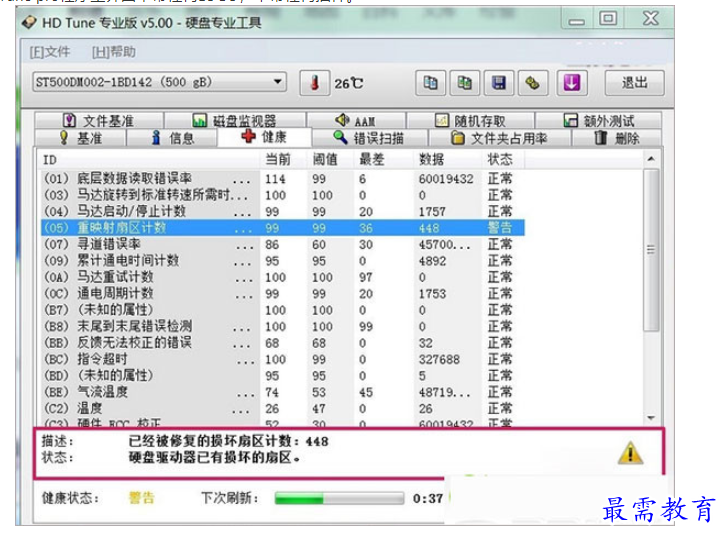The image size is (724, 541).
Task: Click the thermometer temperature icon
Action: point(314,83)
